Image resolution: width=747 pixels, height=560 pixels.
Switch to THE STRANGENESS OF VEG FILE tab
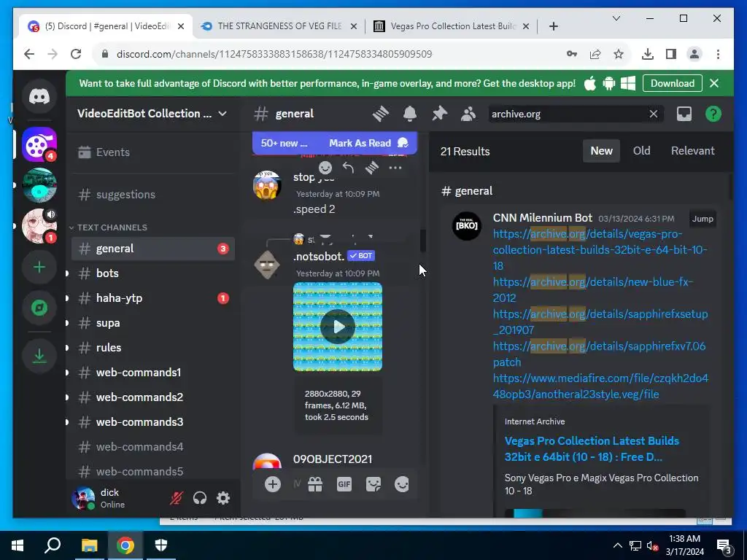tap(279, 26)
